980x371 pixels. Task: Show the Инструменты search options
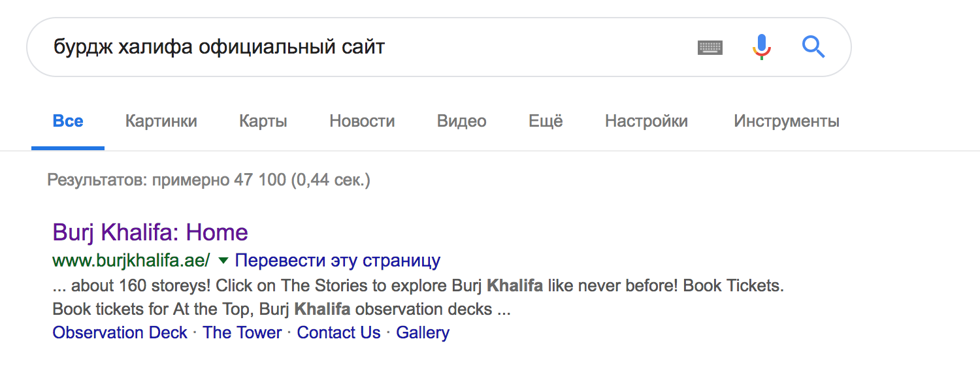pos(787,121)
